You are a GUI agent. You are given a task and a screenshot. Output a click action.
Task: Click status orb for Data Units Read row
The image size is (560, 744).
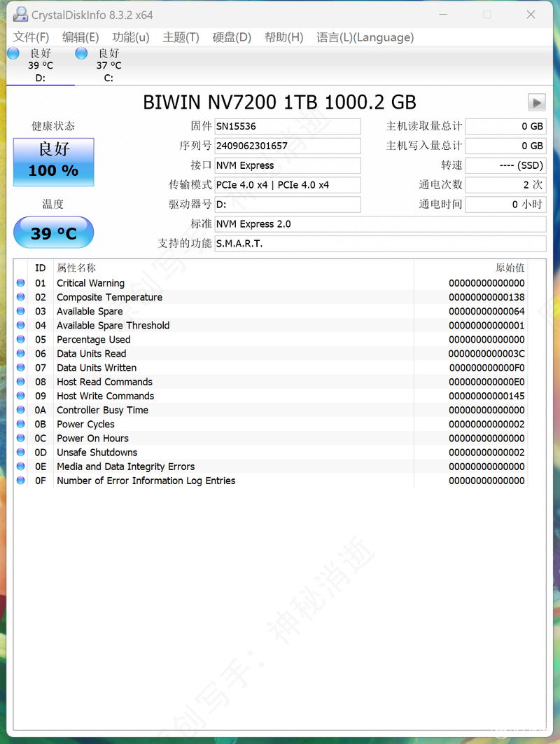coord(20,354)
